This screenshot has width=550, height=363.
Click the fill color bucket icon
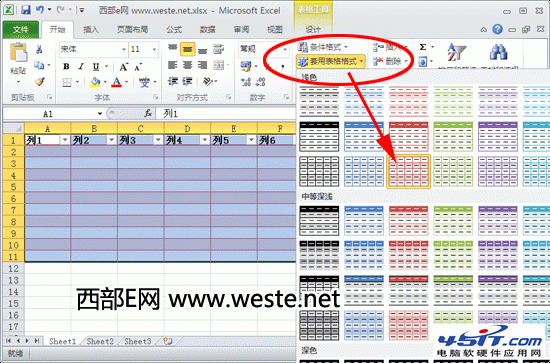pos(95,82)
